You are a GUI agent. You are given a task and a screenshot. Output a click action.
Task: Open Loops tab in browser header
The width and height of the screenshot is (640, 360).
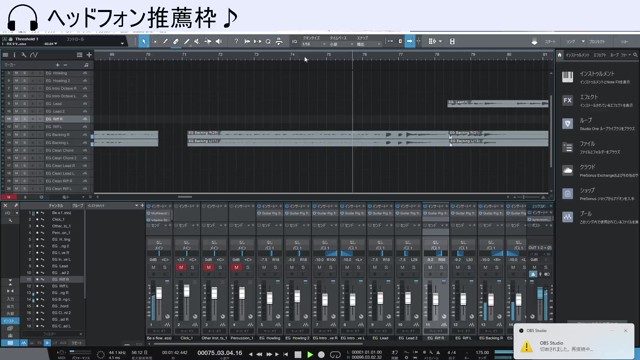(x=614, y=55)
